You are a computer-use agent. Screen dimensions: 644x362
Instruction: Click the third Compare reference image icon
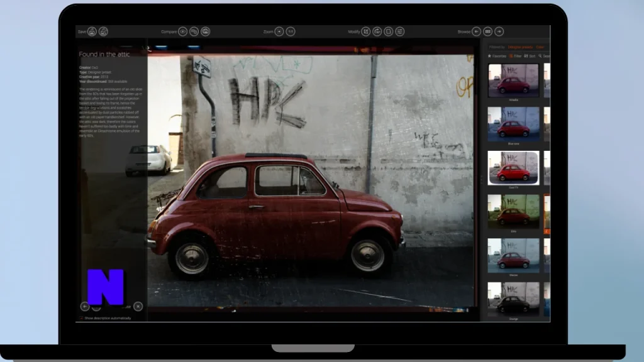(206, 31)
